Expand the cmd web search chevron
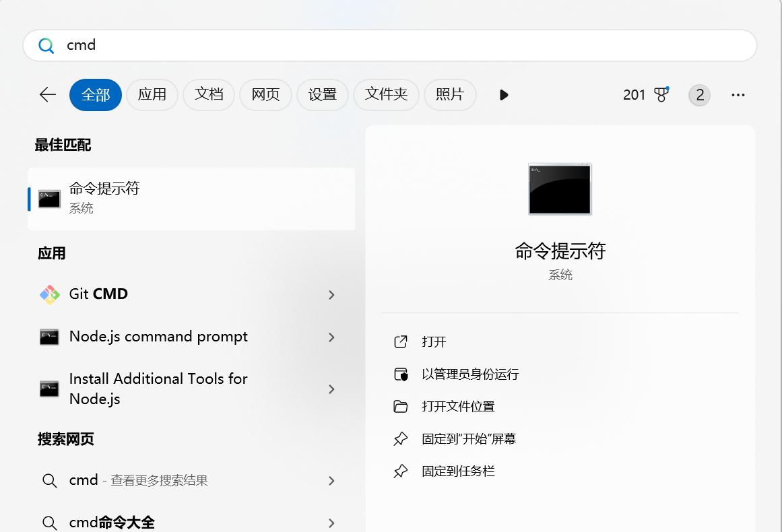Viewport: 782px width, 532px height. 331,481
